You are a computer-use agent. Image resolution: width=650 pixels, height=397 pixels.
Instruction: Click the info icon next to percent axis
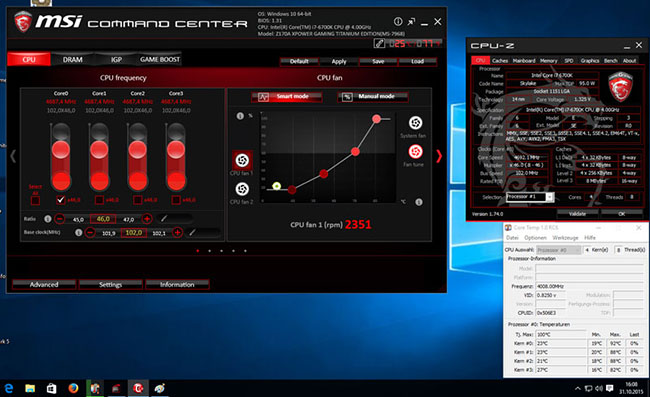click(x=240, y=116)
